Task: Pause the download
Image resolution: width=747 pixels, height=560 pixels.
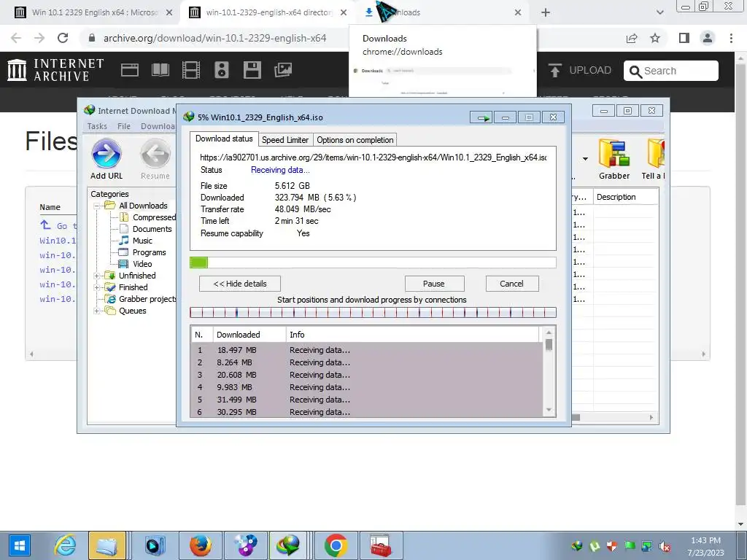Action: 434,284
